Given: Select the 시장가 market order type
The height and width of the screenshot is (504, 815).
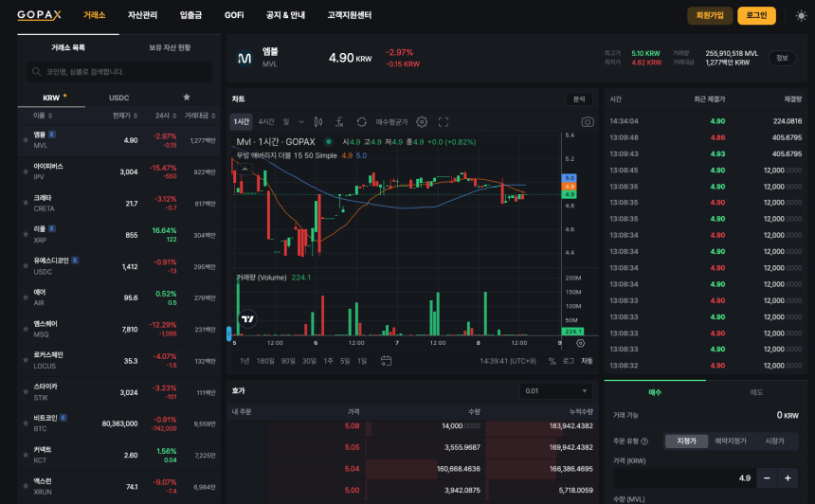Looking at the screenshot, I should coord(774,441).
